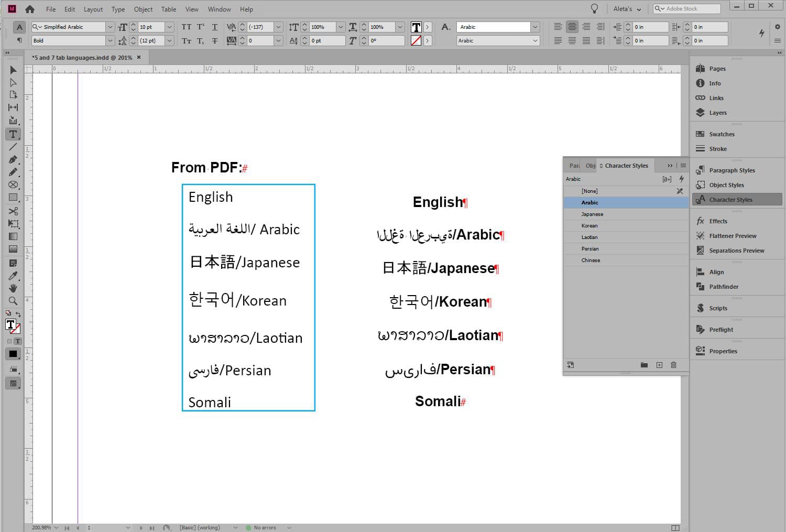This screenshot has width=786, height=532.
Task: Choose the Pencil tool
Action: tap(13, 172)
